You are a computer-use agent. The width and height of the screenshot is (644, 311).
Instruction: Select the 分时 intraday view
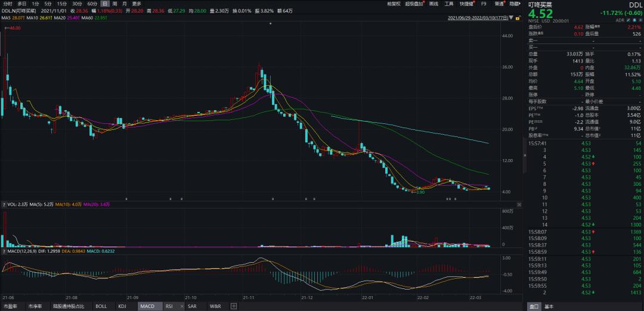coord(8,4)
